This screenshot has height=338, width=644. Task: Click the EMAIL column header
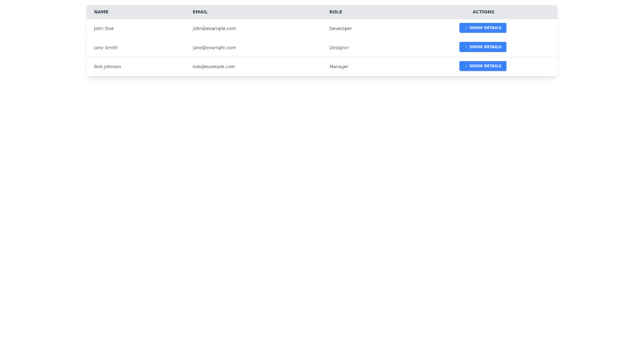coord(200,12)
